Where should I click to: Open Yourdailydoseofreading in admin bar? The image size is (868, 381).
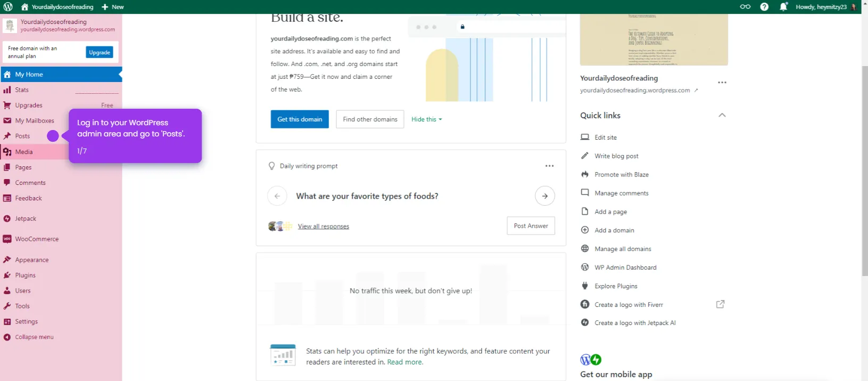pyautogui.click(x=57, y=7)
